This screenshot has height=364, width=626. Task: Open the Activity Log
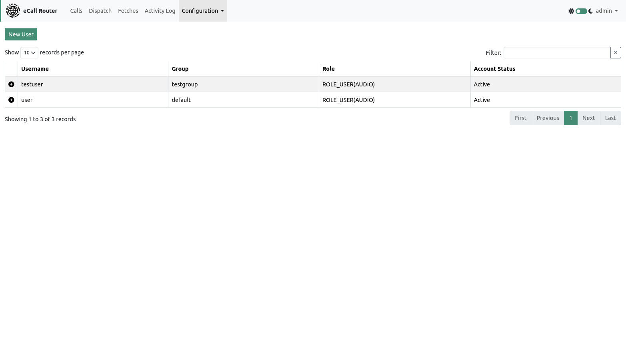pos(160,11)
